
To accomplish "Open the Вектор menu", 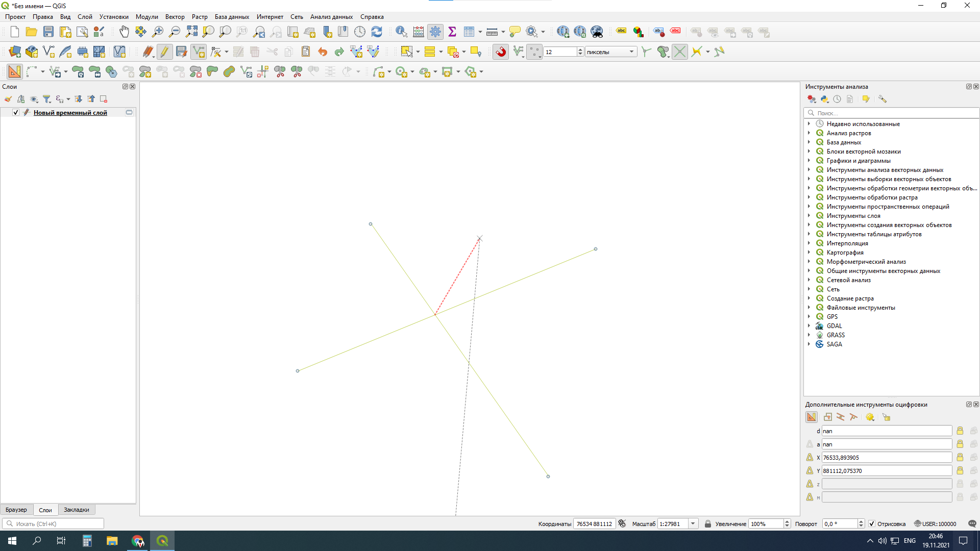I will coord(175,16).
